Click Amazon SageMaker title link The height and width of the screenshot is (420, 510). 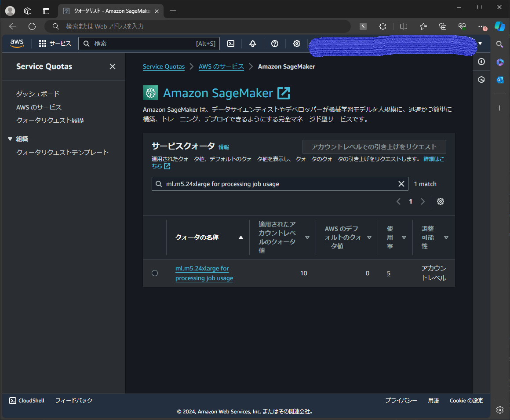218,93
